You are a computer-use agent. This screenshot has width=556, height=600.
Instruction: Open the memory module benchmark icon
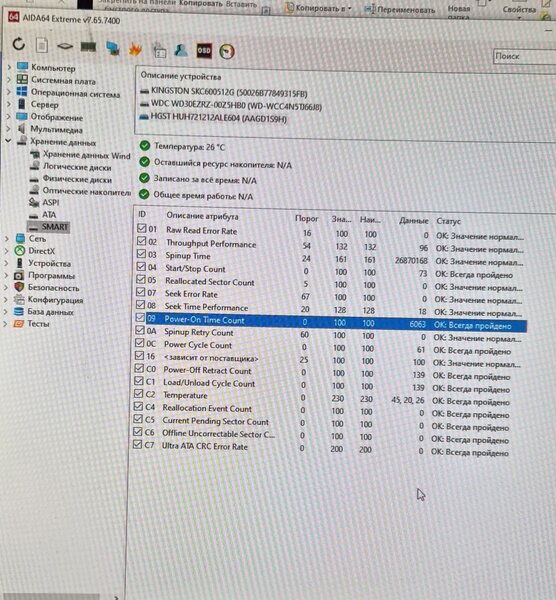coord(88,47)
